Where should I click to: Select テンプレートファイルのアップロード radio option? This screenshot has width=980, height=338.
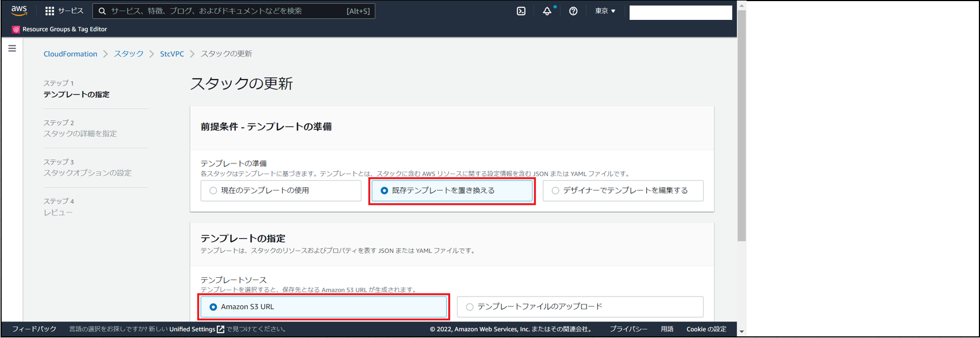click(x=580, y=307)
